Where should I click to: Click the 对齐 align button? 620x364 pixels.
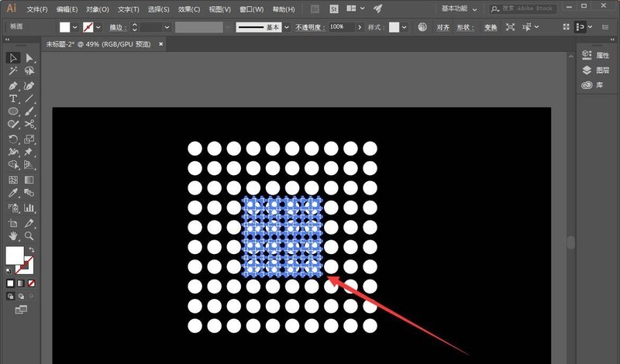pos(443,26)
